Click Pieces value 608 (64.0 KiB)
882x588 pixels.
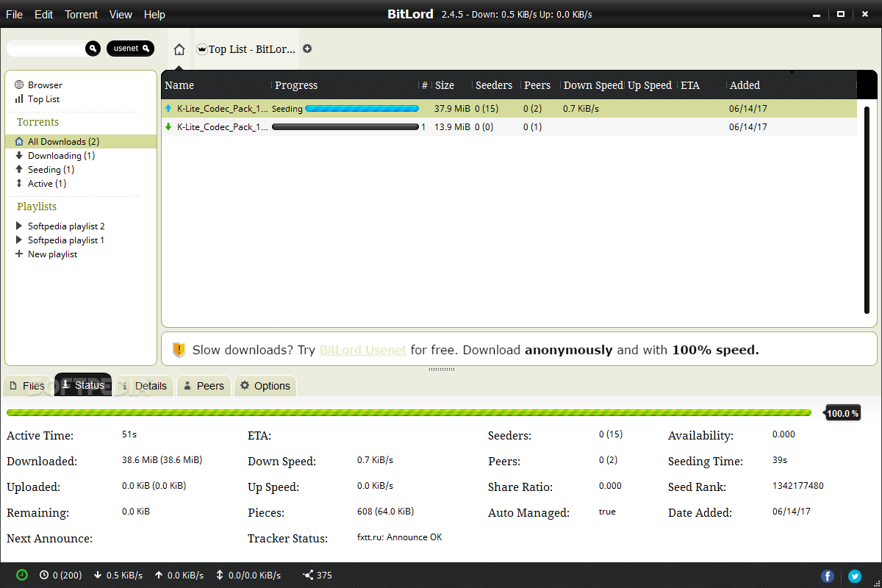coord(385,512)
